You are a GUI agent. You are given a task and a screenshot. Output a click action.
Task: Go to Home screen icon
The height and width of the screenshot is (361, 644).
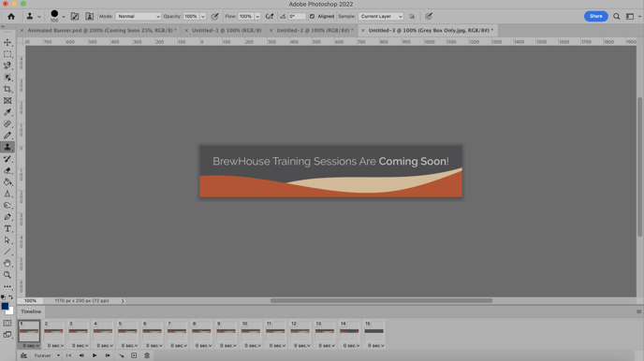click(x=11, y=17)
